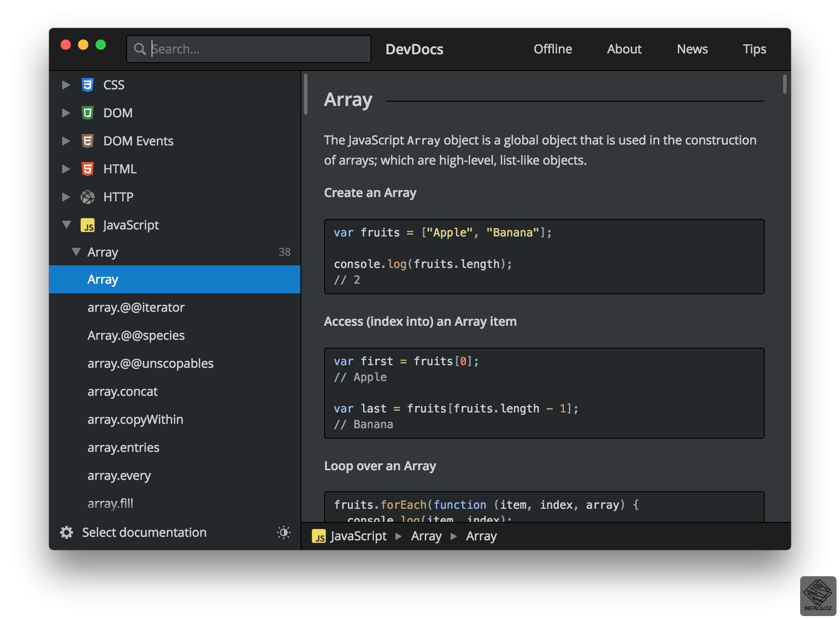The width and height of the screenshot is (840, 620).
Task: Expand the CSS tree arrow
Action: coord(66,85)
